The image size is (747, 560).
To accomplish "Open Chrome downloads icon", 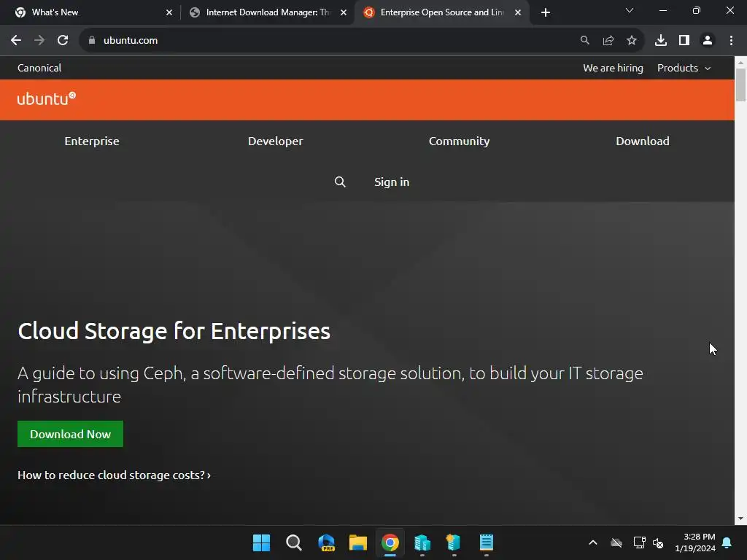I will click(661, 41).
